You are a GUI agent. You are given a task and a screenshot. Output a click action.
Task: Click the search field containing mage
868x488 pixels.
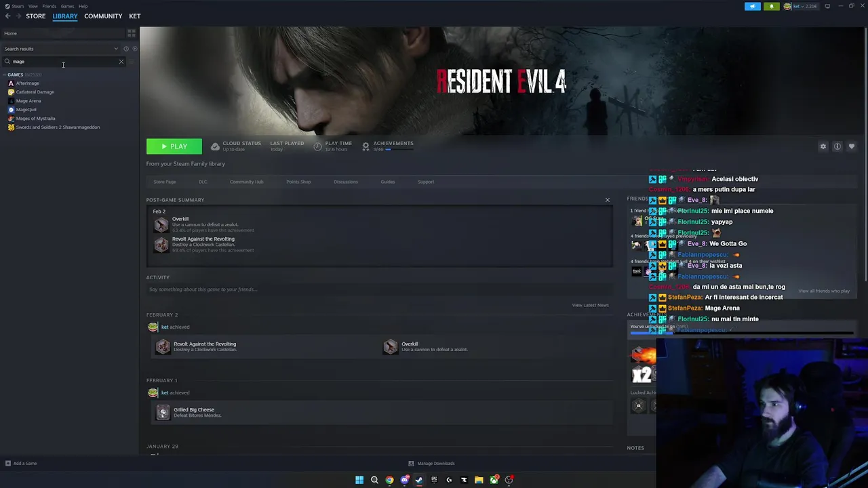(64, 62)
